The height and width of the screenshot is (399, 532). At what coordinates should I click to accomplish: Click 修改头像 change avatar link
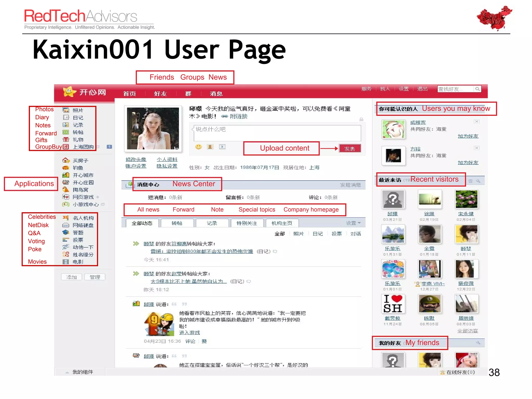pyautogui.click(x=136, y=159)
